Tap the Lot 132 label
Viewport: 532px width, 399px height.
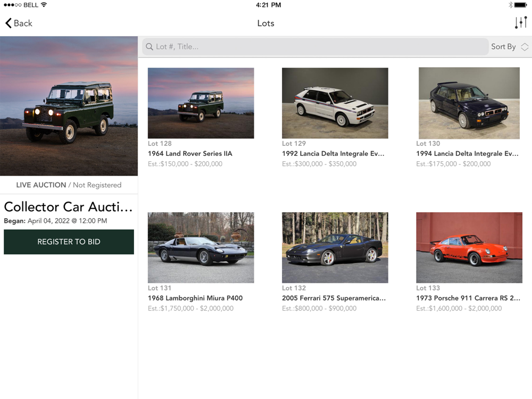click(294, 288)
